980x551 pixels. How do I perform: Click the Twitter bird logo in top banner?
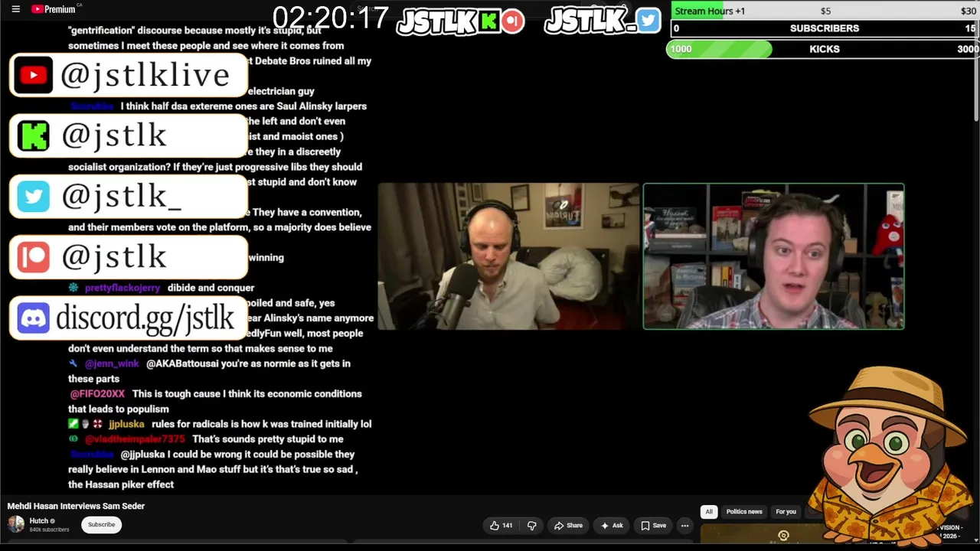click(x=648, y=21)
